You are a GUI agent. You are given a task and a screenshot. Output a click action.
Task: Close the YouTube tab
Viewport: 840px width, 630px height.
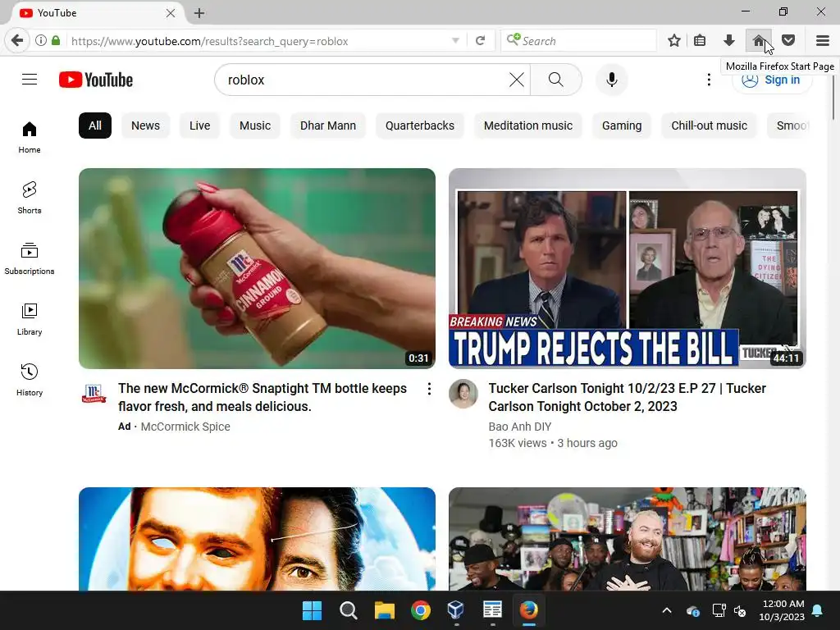click(x=171, y=13)
